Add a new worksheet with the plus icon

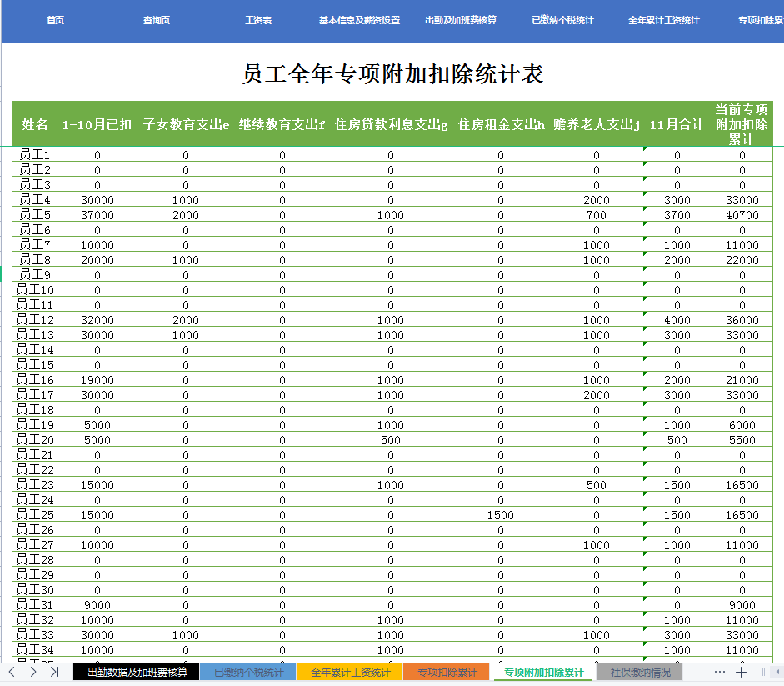click(x=740, y=671)
